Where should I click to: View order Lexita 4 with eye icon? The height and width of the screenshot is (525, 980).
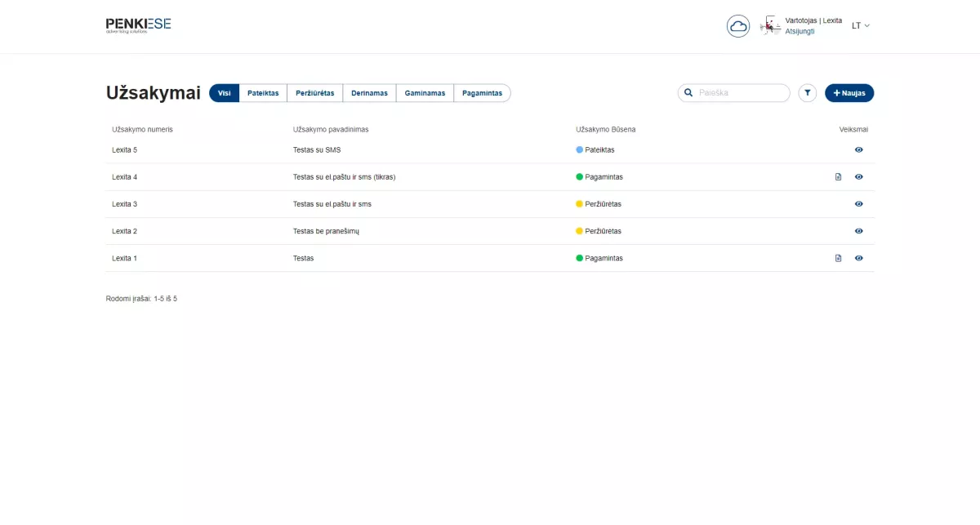click(x=858, y=177)
